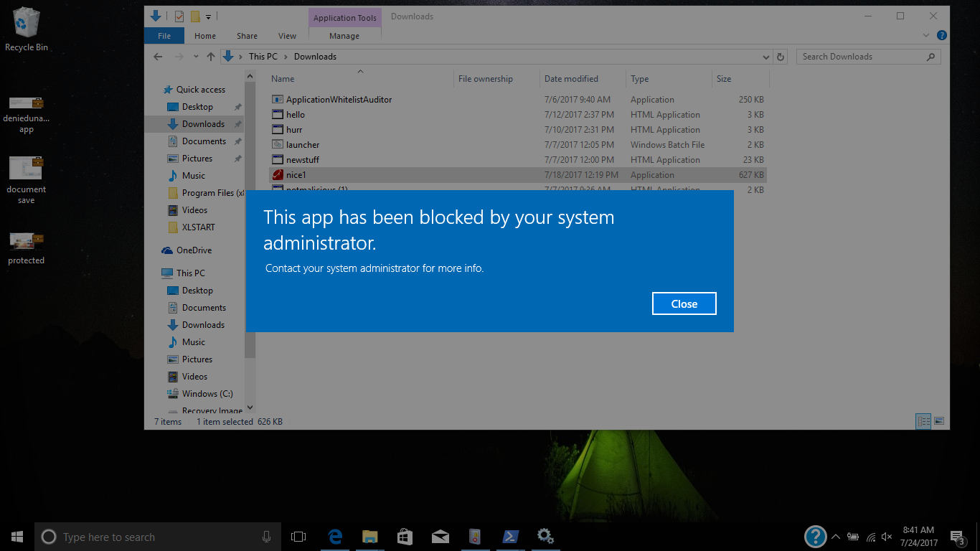The width and height of the screenshot is (980, 551).
Task: Select the launcher batch file icon
Action: [278, 145]
